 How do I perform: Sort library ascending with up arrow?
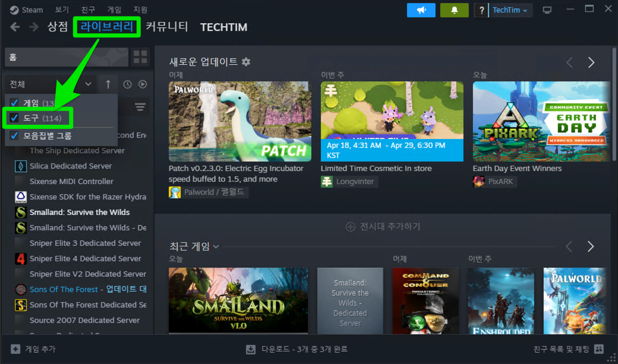108,84
